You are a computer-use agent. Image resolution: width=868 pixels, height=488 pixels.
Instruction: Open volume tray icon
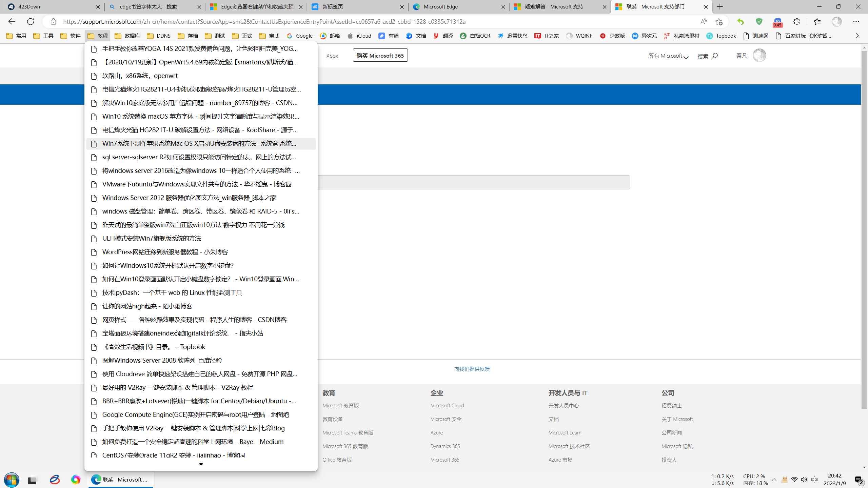[x=804, y=480]
